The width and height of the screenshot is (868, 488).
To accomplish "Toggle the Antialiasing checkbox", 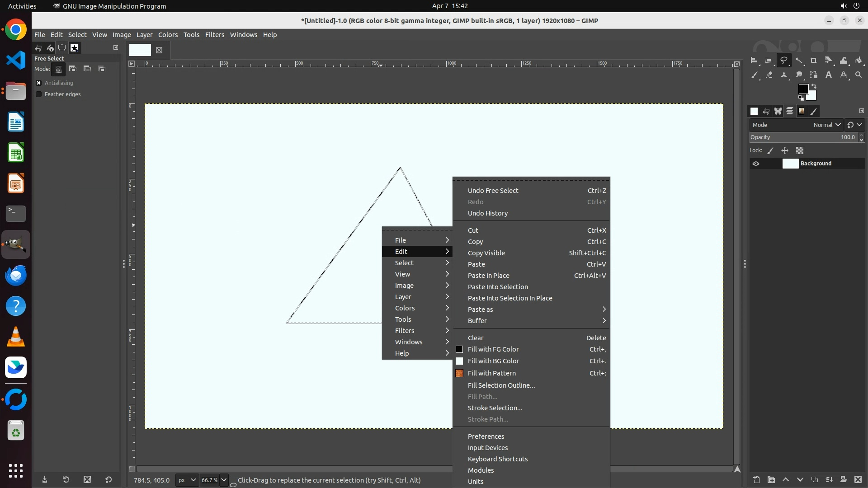I will click(39, 83).
